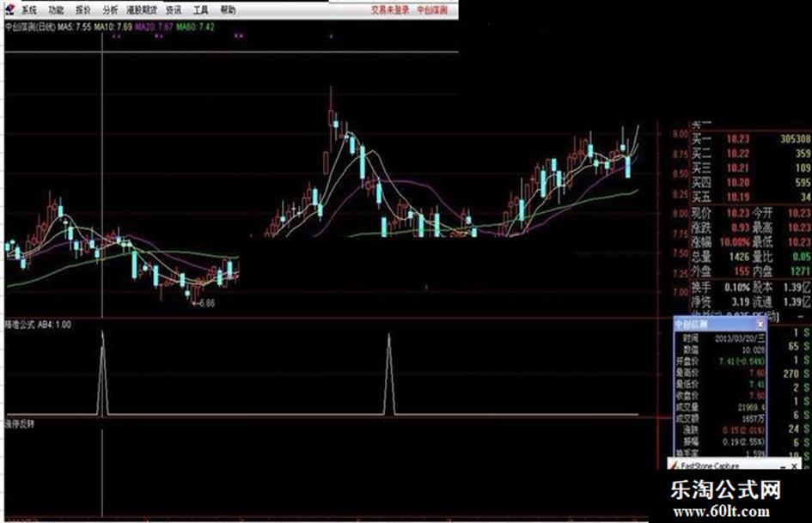This screenshot has width=812, height=523.
Task: Open the 工具 menu
Action: [200, 9]
